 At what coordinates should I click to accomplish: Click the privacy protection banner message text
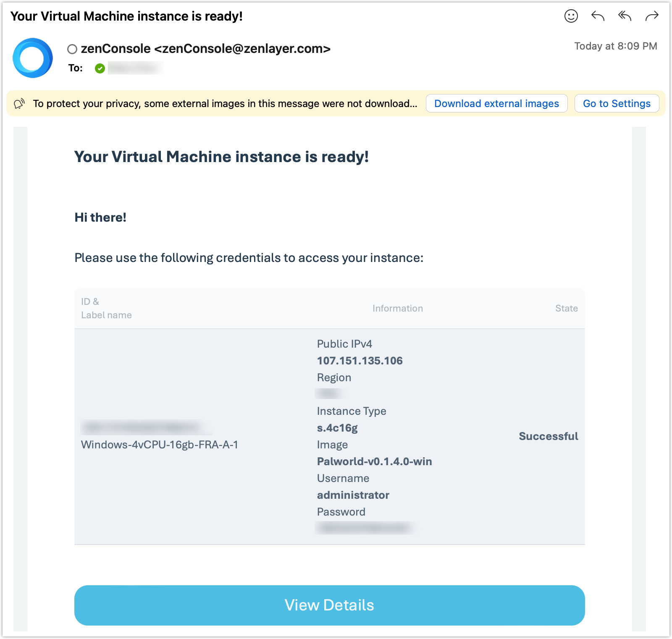click(225, 104)
